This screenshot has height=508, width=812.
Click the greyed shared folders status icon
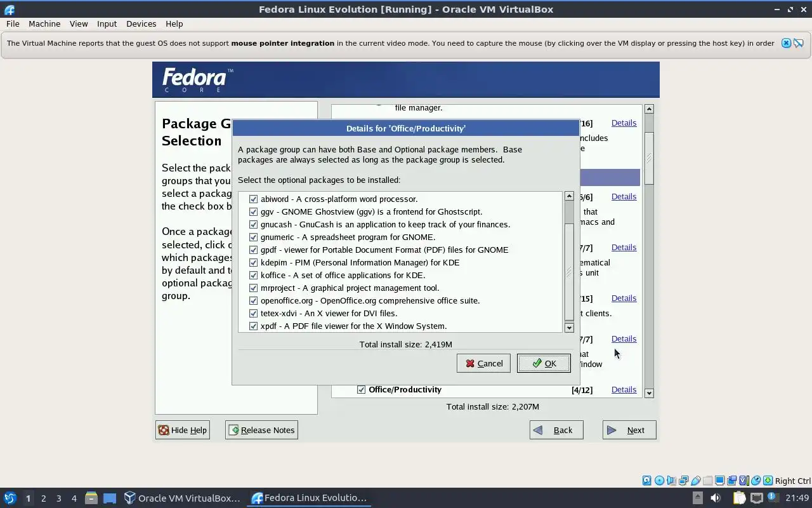pyautogui.click(x=707, y=481)
